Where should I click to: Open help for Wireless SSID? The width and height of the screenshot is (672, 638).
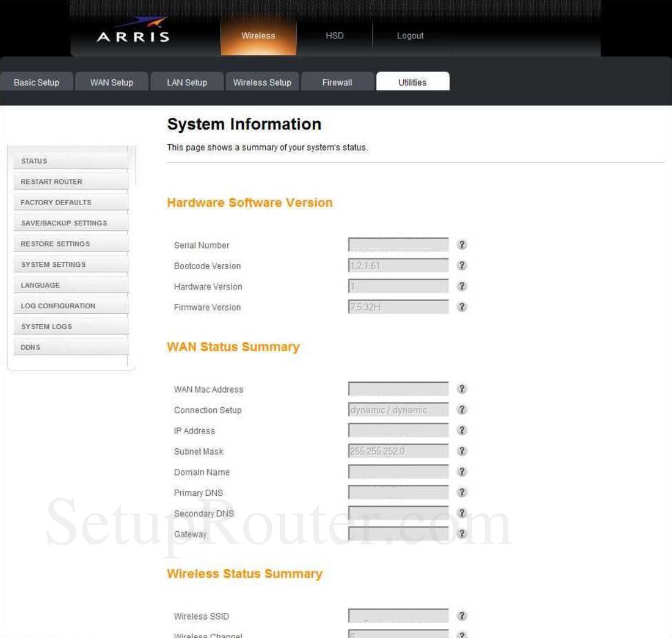coord(462,615)
